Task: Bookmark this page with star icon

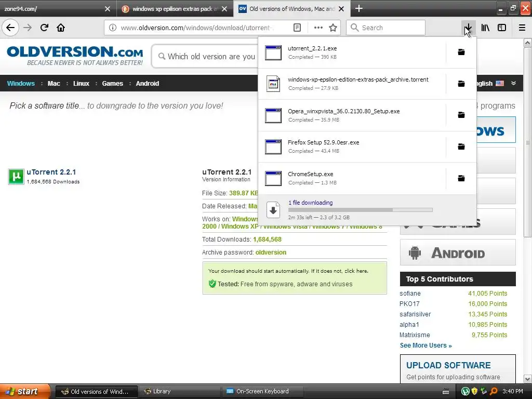Action: click(333, 28)
